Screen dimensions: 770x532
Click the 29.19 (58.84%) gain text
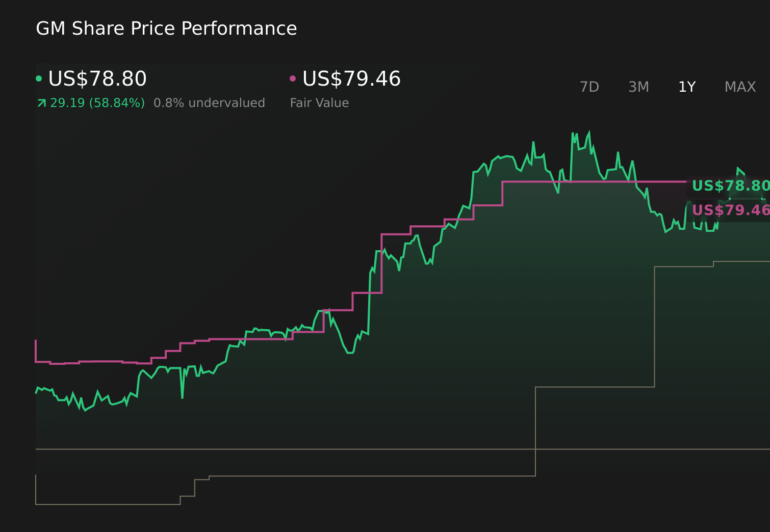[97, 103]
